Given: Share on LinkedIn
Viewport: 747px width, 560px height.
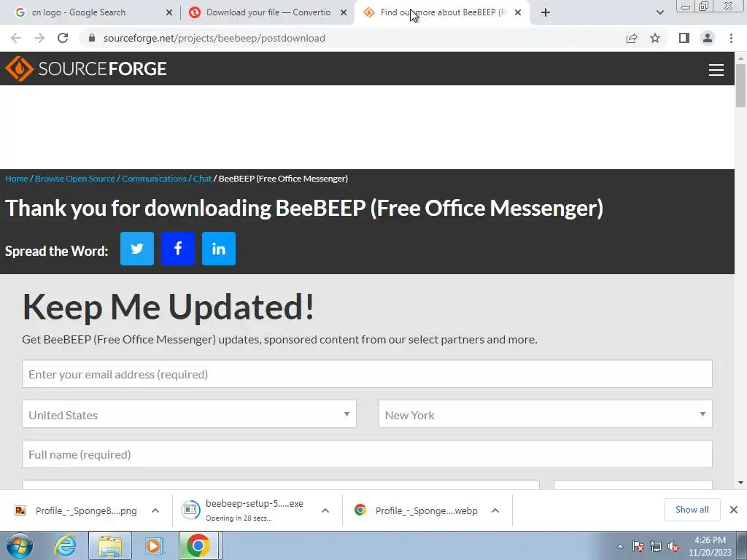Looking at the screenshot, I should 219,249.
